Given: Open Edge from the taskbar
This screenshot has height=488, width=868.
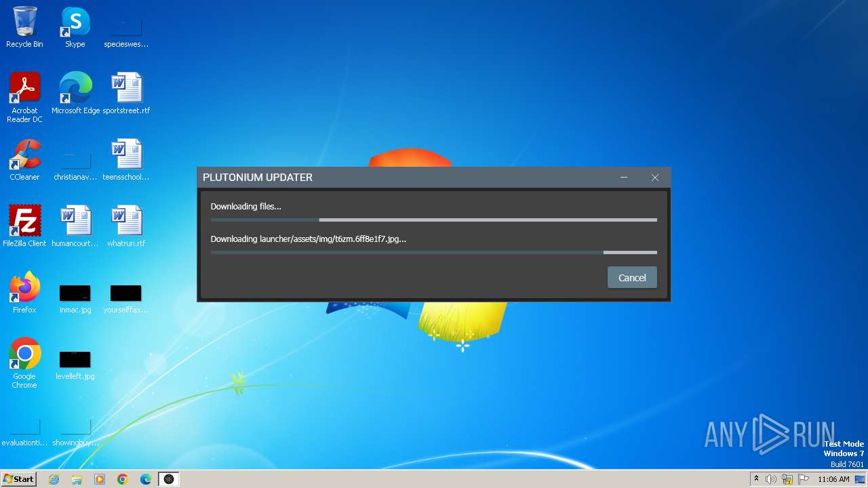Looking at the screenshot, I should tap(146, 479).
